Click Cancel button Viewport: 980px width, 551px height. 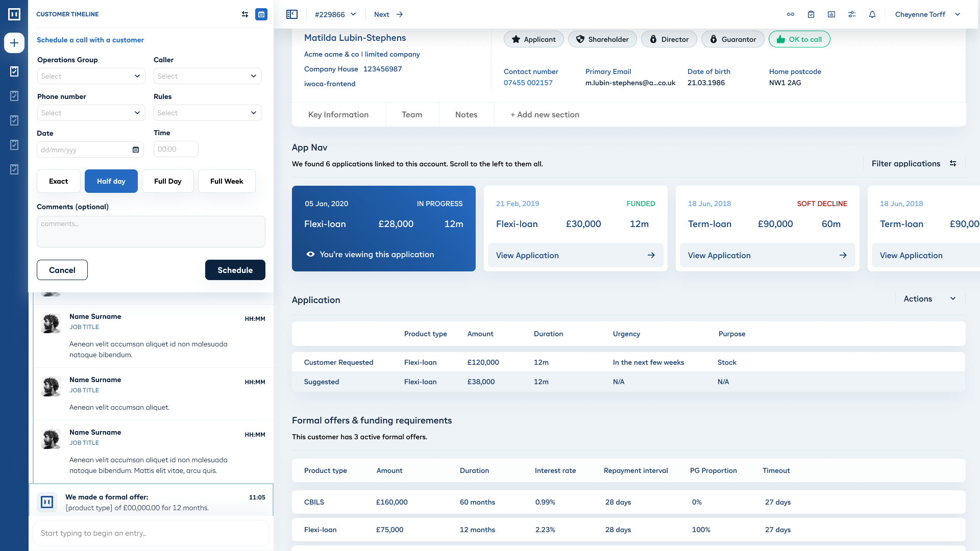62,270
